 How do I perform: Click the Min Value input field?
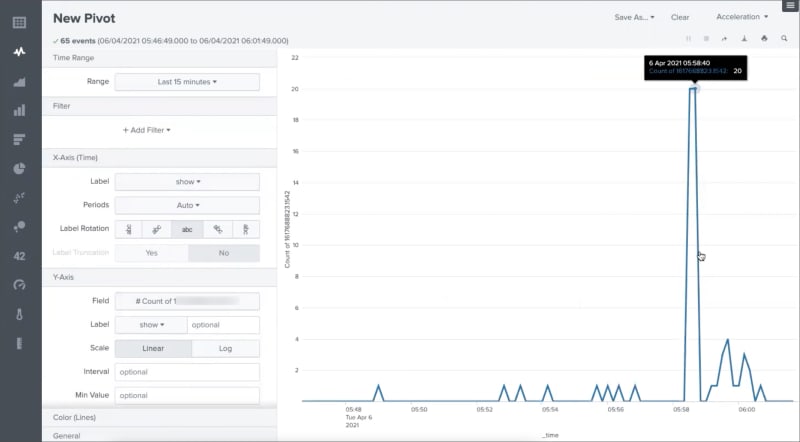pos(187,396)
